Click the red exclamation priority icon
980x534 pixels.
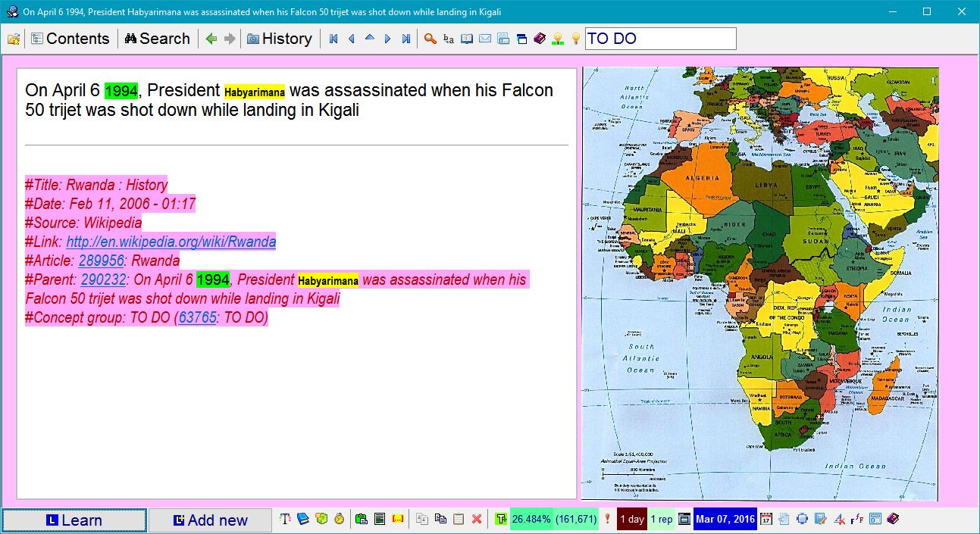click(607, 519)
